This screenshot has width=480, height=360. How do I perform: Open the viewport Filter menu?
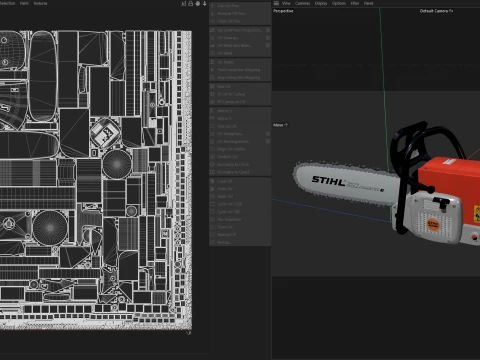(355, 3)
